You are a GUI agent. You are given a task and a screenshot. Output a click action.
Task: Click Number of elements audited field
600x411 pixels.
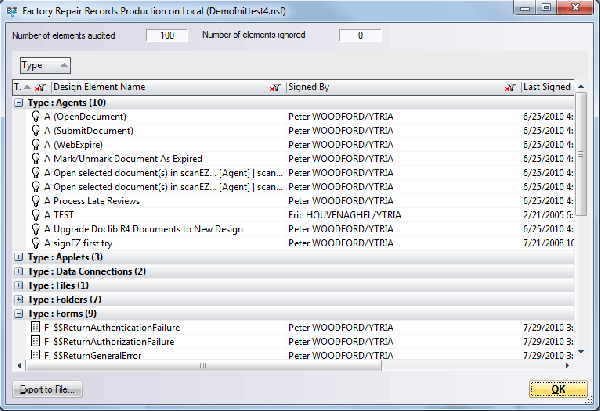pyautogui.click(x=167, y=36)
